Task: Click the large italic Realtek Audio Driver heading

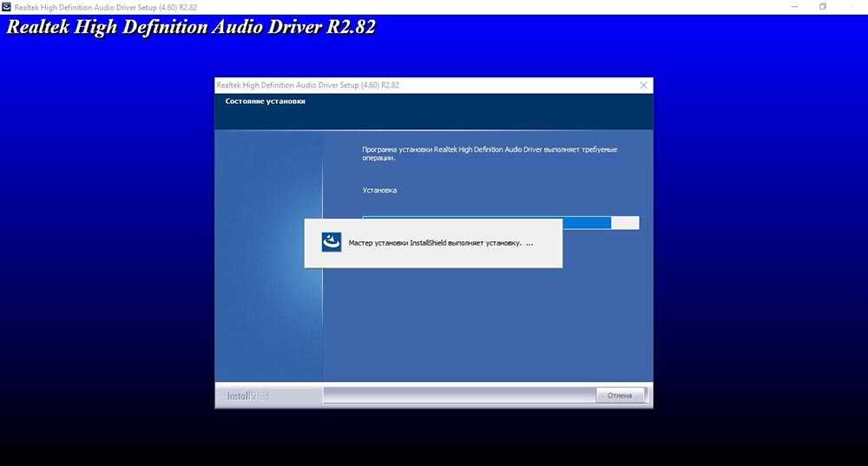Action: click(191, 27)
